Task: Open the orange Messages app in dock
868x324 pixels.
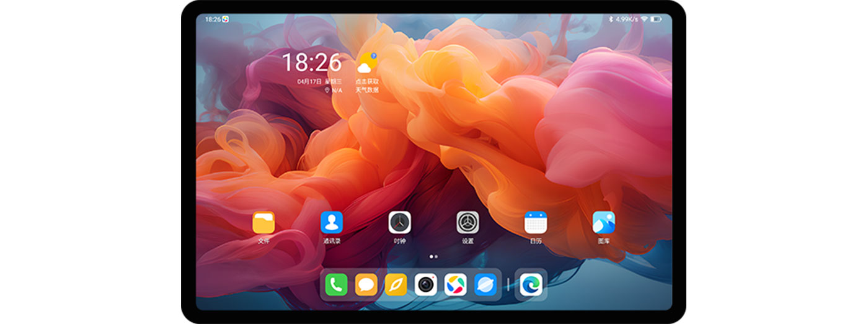Action: point(366,285)
